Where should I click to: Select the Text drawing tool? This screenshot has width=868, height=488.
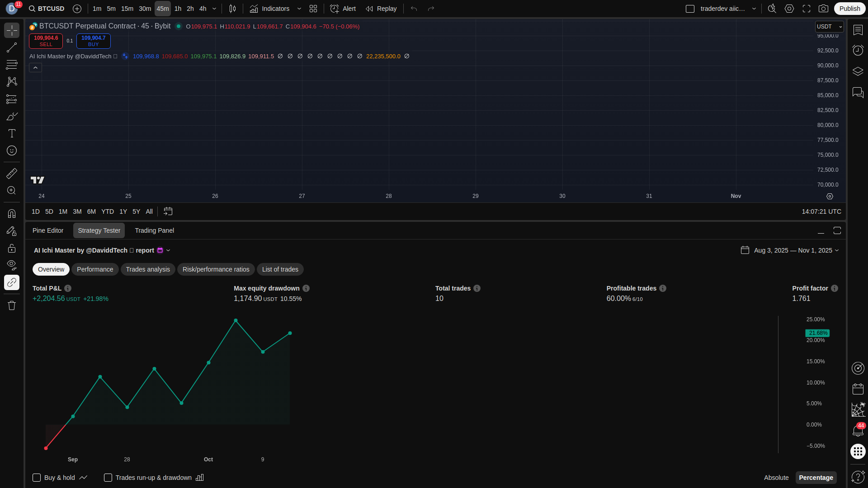click(x=12, y=133)
